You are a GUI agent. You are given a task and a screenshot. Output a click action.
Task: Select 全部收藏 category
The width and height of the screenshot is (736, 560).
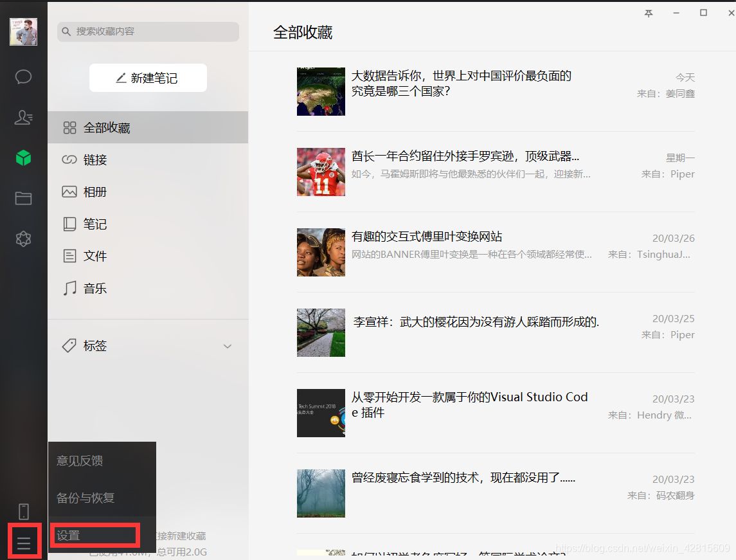(148, 127)
